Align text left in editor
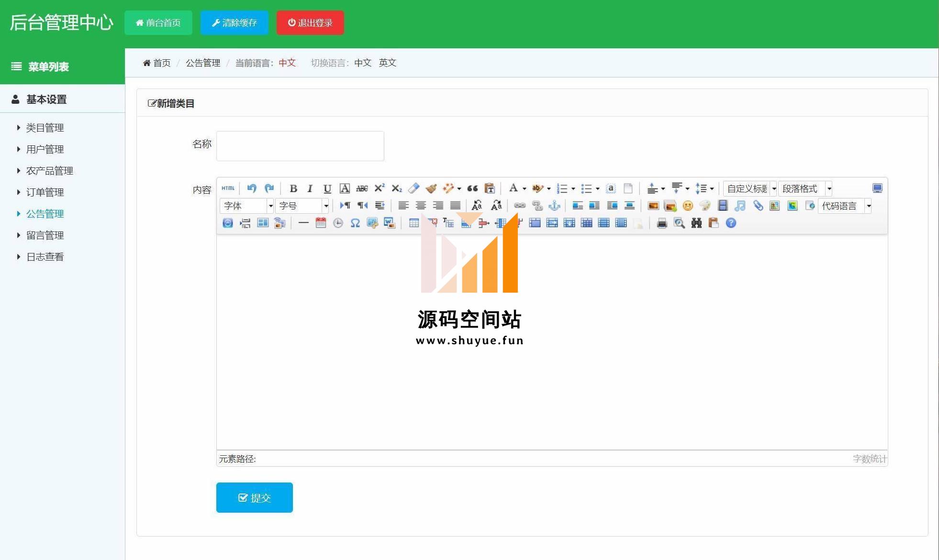The width and height of the screenshot is (939, 560). click(403, 206)
